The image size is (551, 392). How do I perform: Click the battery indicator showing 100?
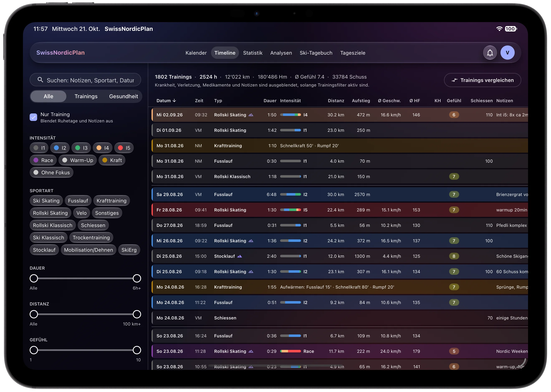(x=511, y=29)
